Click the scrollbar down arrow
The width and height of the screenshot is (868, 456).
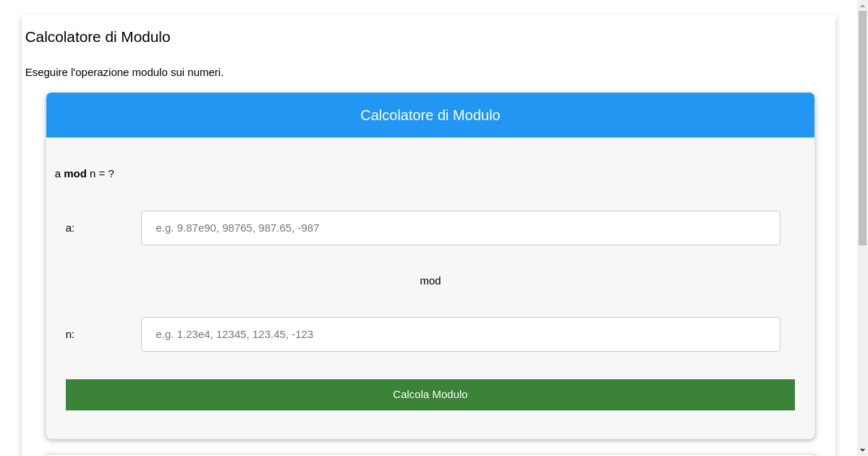click(863, 449)
